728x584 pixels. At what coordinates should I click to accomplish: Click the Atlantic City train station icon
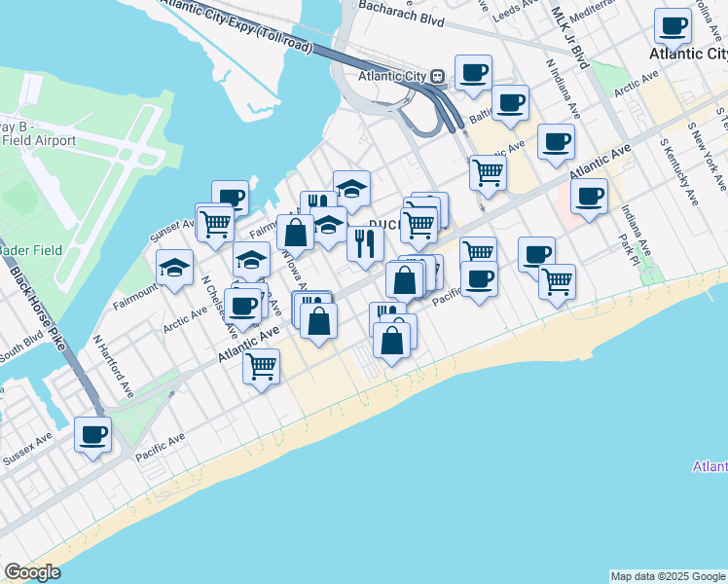[x=438, y=75]
